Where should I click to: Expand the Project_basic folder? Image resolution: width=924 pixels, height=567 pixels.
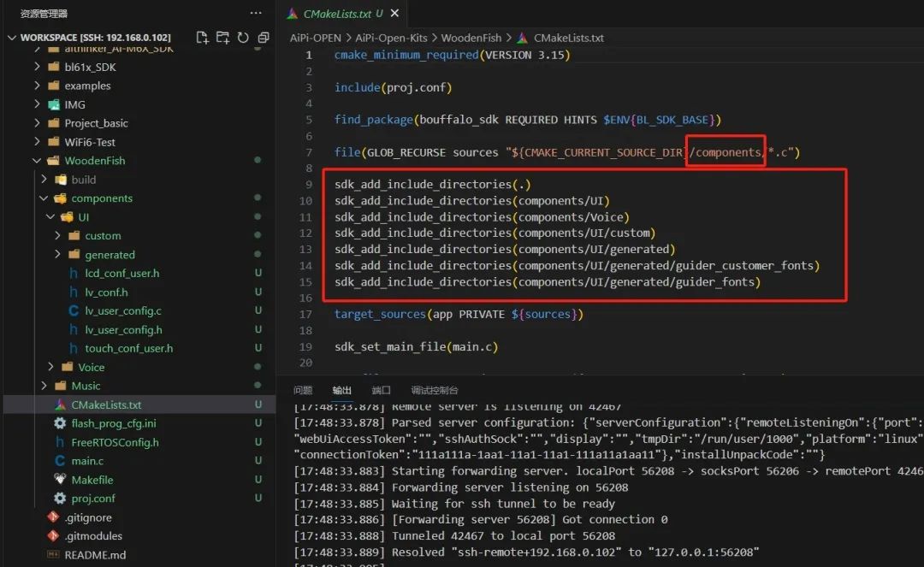pos(38,123)
